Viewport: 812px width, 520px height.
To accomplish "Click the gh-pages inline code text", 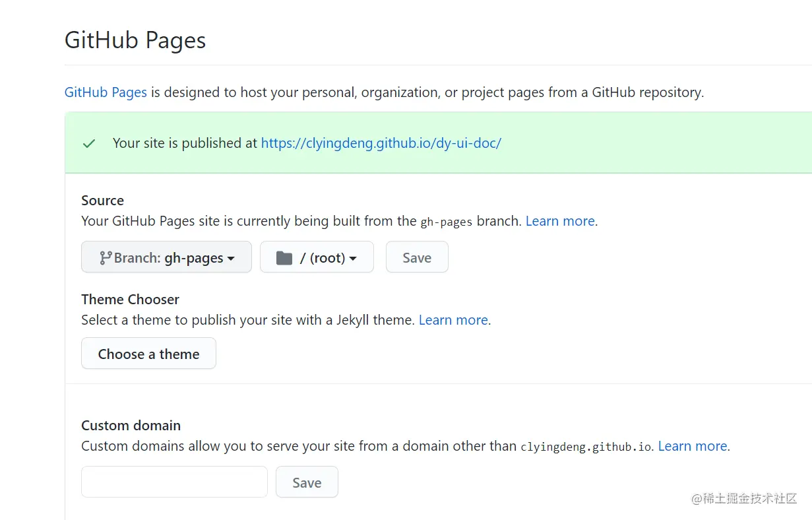I will tap(447, 222).
